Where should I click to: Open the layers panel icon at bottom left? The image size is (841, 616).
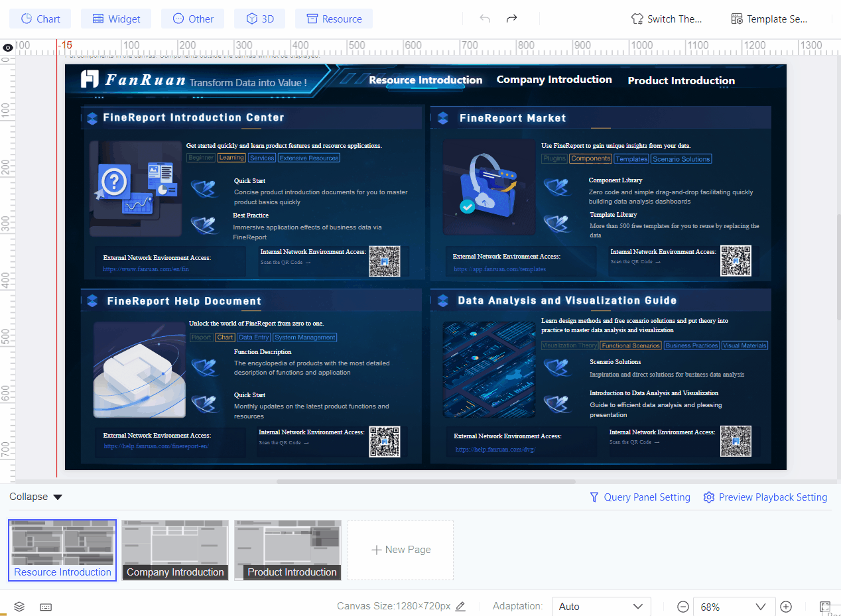tap(19, 606)
